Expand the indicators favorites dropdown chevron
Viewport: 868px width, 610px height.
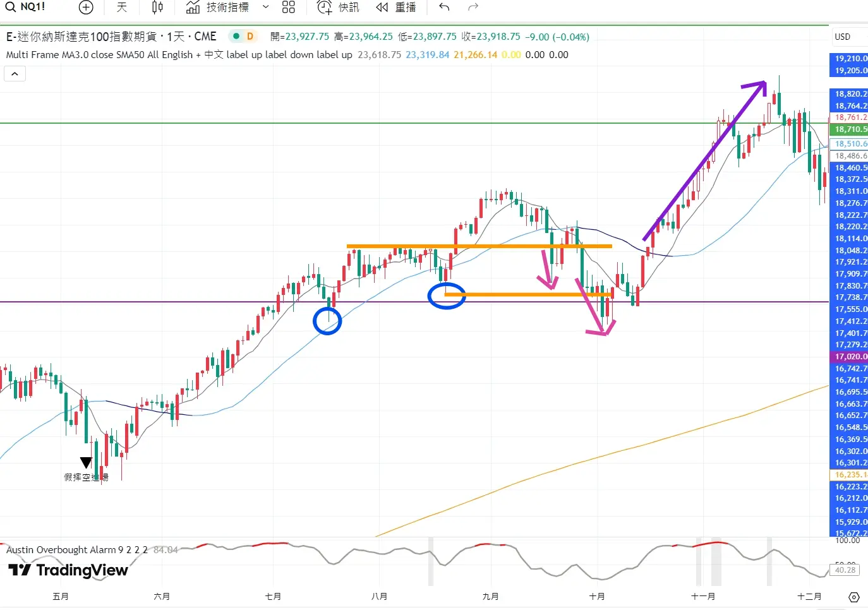[x=266, y=8]
